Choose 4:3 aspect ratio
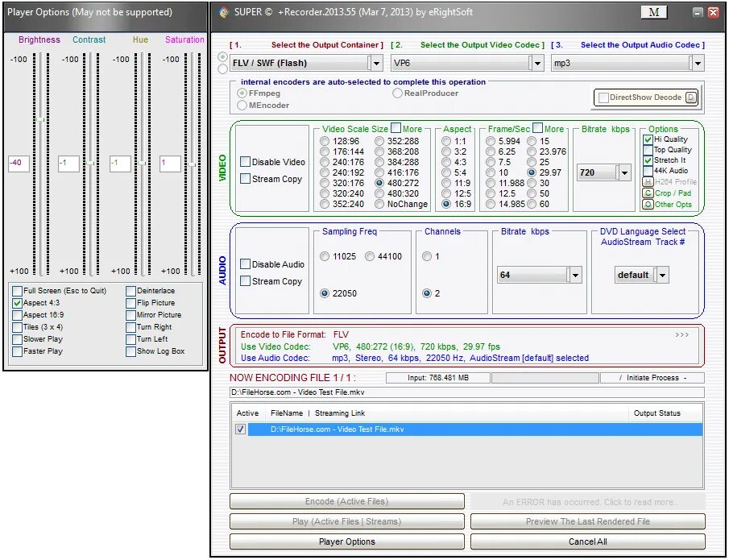Image resolution: width=729 pixels, height=560 pixels. pyautogui.click(x=446, y=162)
